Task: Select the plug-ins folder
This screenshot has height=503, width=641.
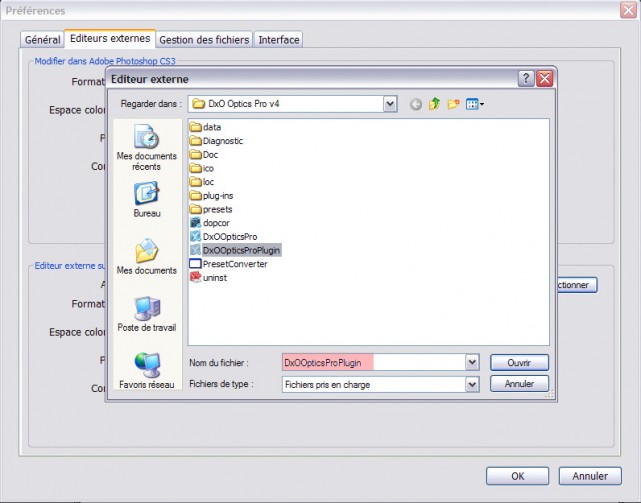Action: (x=211, y=196)
